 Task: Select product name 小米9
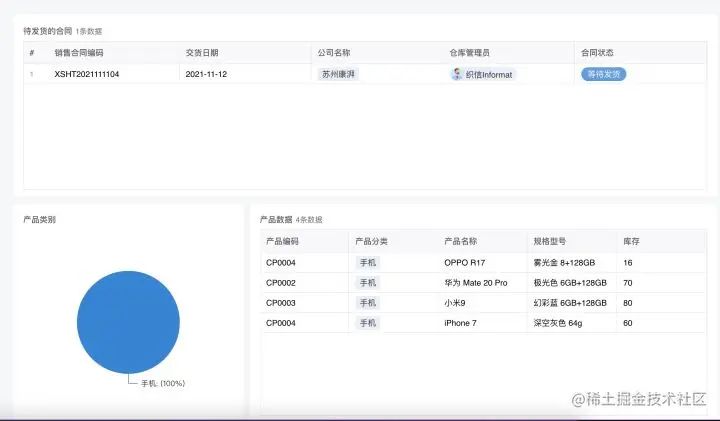point(455,303)
